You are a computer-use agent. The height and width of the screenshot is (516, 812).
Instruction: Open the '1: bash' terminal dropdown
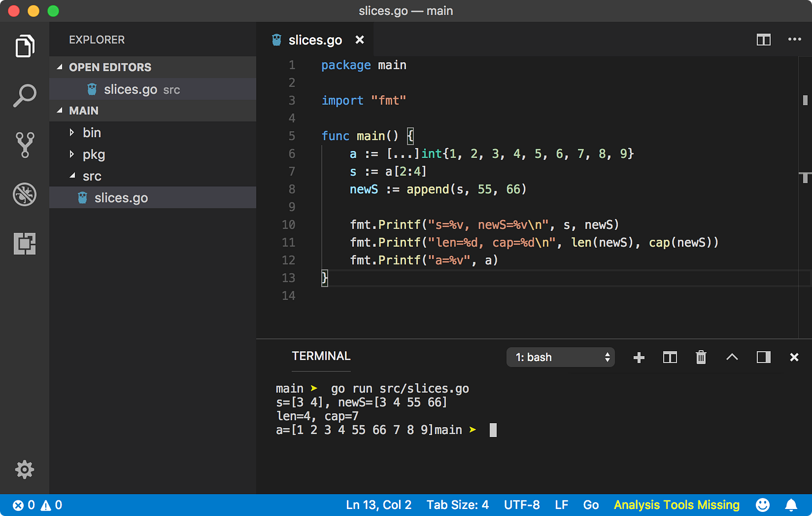click(x=560, y=357)
